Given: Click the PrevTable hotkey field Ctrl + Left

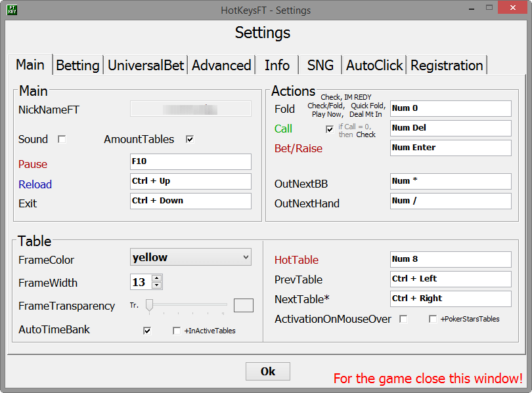Looking at the screenshot, I should pos(451,279).
